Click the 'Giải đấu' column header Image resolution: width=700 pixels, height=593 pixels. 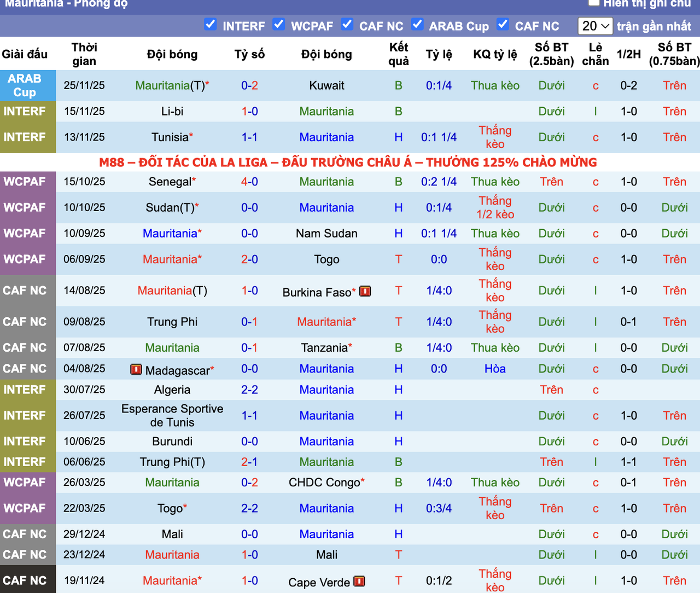coord(25,54)
